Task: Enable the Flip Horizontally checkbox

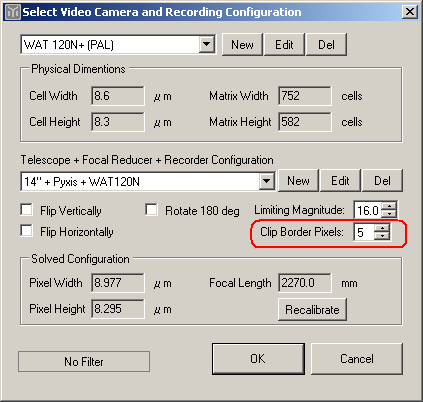Action: pos(26,231)
